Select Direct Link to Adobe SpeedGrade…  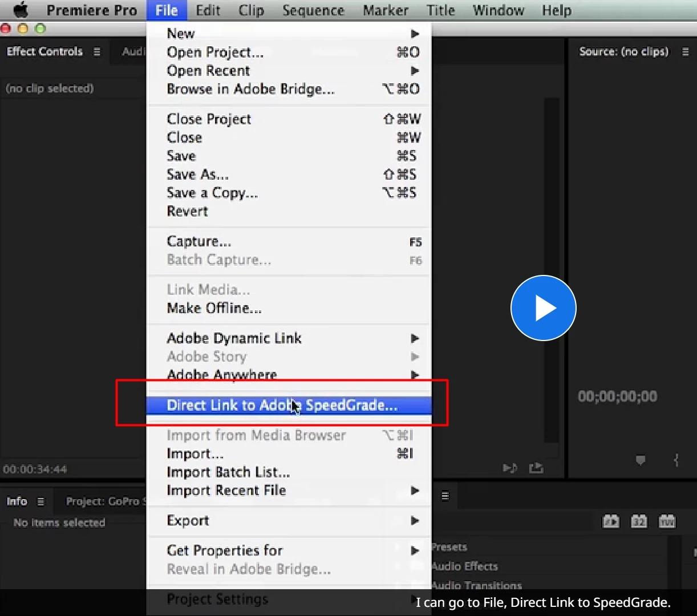tap(289, 406)
